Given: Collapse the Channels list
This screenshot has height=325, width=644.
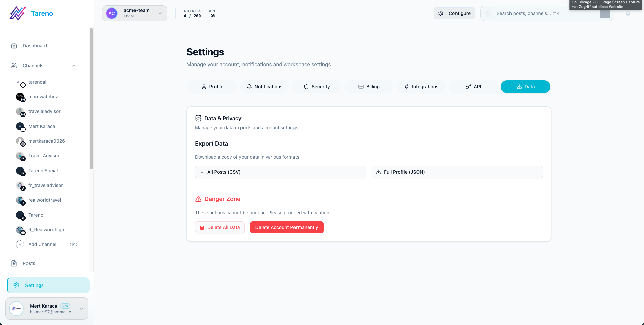Looking at the screenshot, I should [x=74, y=66].
